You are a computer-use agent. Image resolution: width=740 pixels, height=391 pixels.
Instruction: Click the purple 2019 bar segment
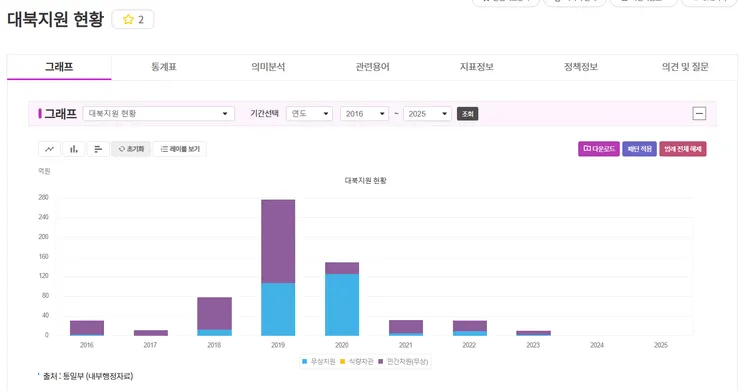(x=278, y=241)
